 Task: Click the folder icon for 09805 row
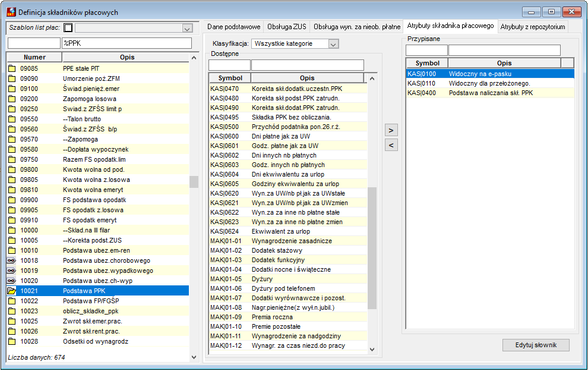12,180
